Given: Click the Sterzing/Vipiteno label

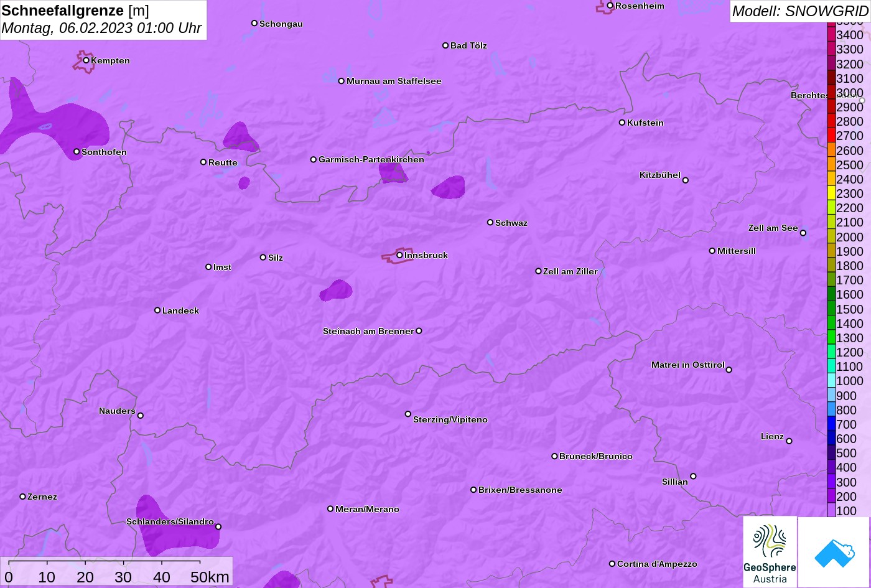Looking at the screenshot, I should 450,420.
